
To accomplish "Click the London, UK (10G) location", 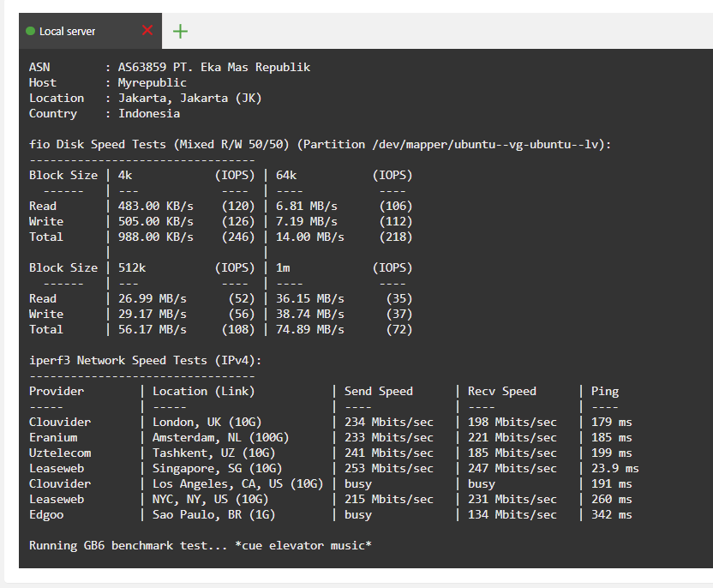I will [207, 423].
